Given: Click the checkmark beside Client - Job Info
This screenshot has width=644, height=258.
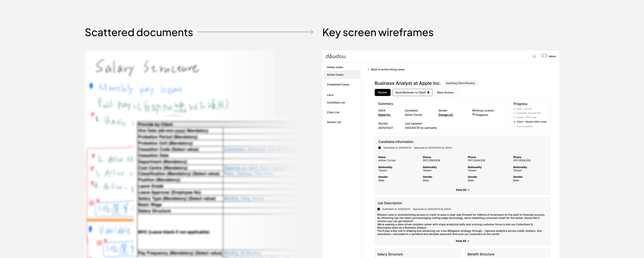Looking at the screenshot, I should pyautogui.click(x=515, y=109).
